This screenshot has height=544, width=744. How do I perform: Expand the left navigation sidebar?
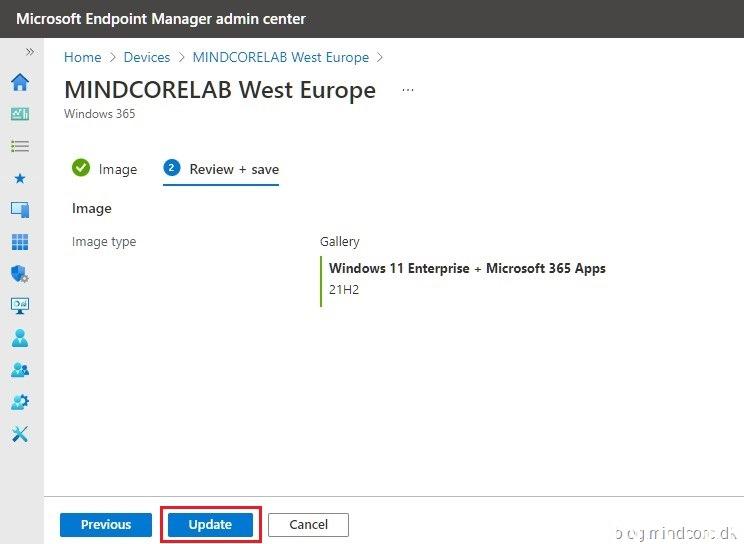[29, 51]
